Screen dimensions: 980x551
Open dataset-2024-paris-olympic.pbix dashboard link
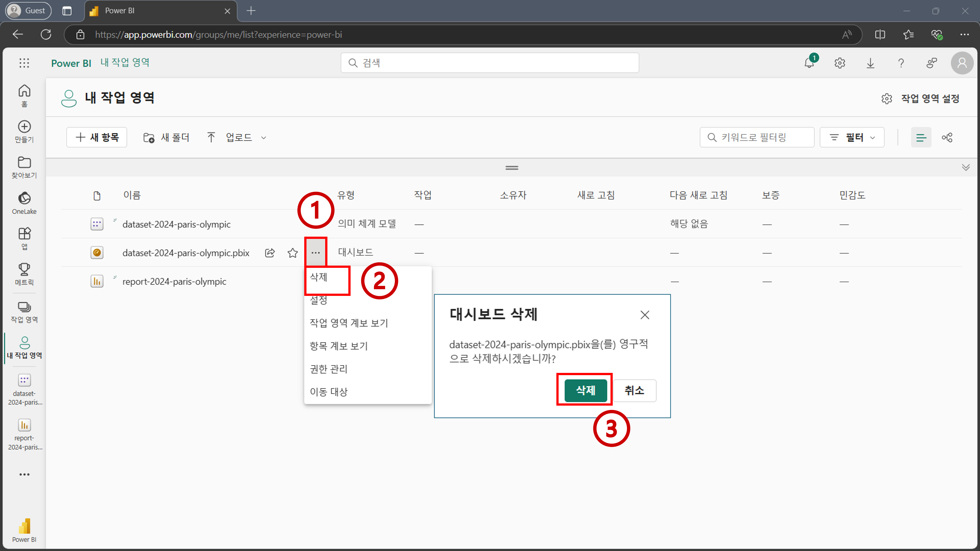coord(186,252)
